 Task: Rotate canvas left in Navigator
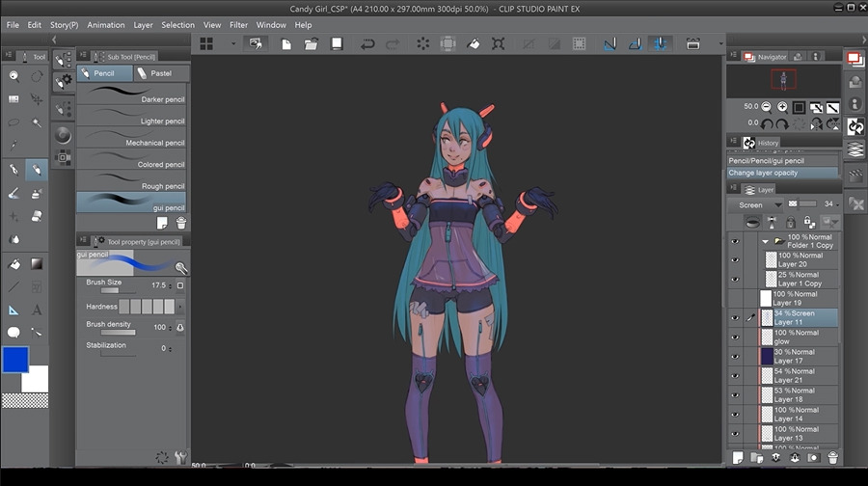point(767,124)
